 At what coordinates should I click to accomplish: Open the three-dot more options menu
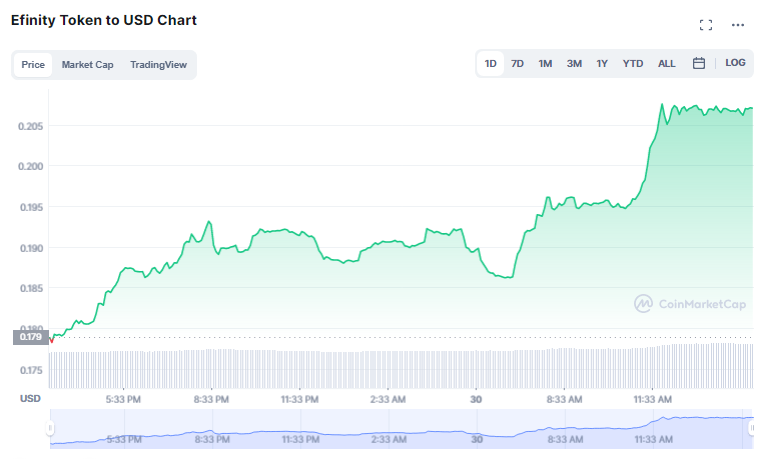[738, 25]
